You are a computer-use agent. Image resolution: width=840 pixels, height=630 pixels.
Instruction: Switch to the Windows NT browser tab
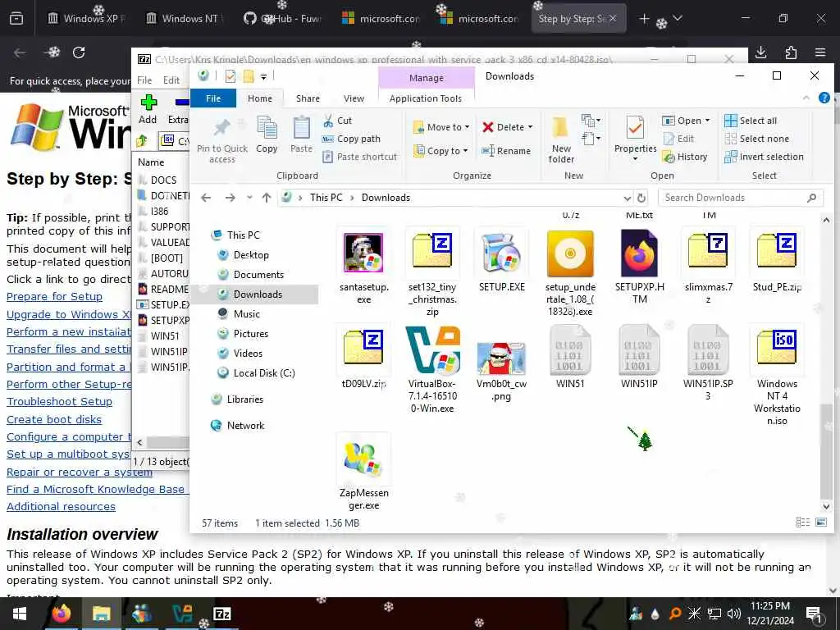[185, 19]
